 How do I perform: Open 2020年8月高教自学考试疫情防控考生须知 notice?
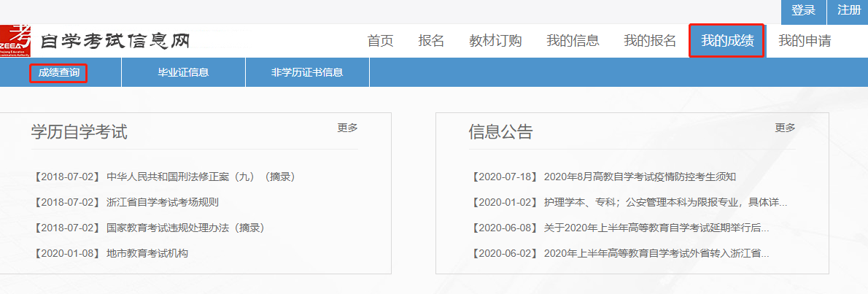coord(640,177)
